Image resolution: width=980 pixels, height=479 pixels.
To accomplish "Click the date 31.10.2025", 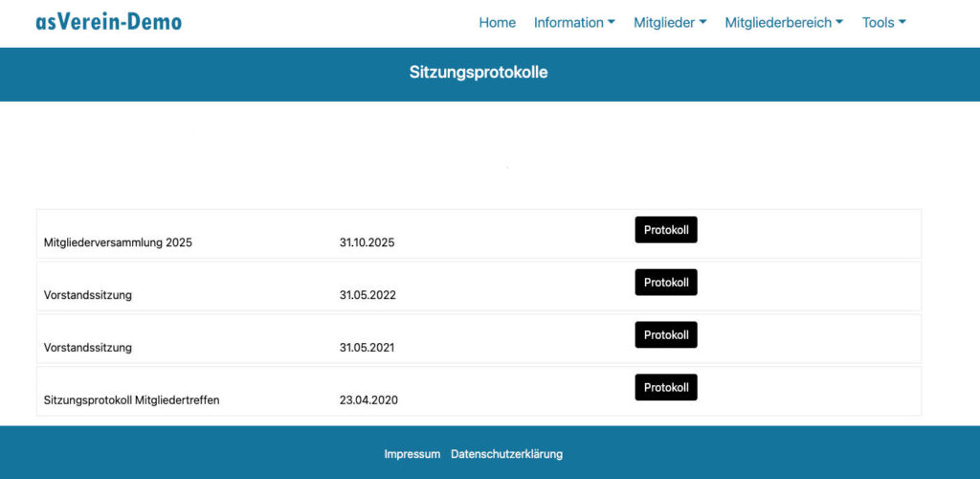I will (367, 243).
